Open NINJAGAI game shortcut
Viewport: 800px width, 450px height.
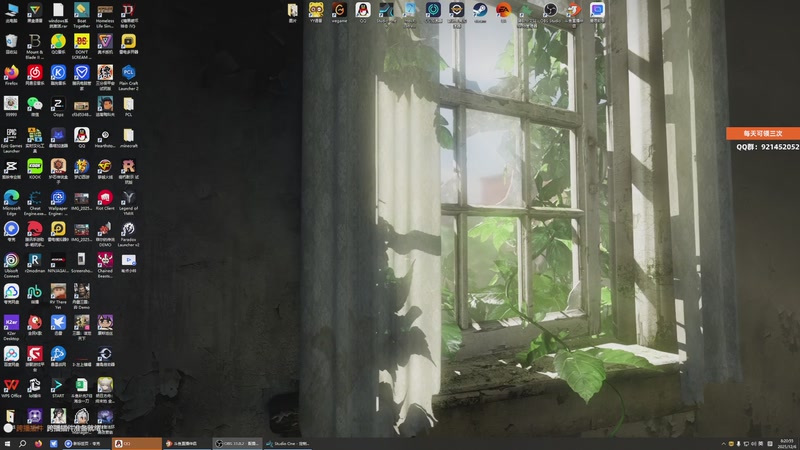point(58,262)
